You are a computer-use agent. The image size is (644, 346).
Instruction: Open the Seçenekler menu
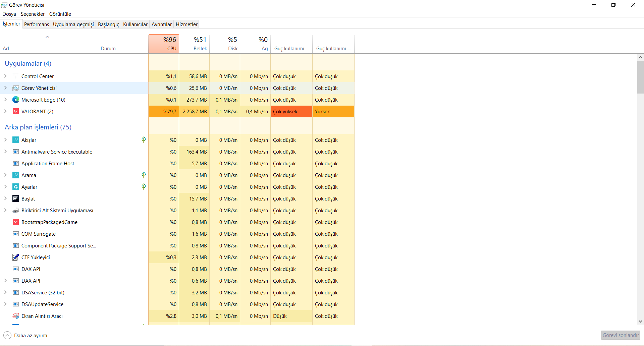pos(33,14)
